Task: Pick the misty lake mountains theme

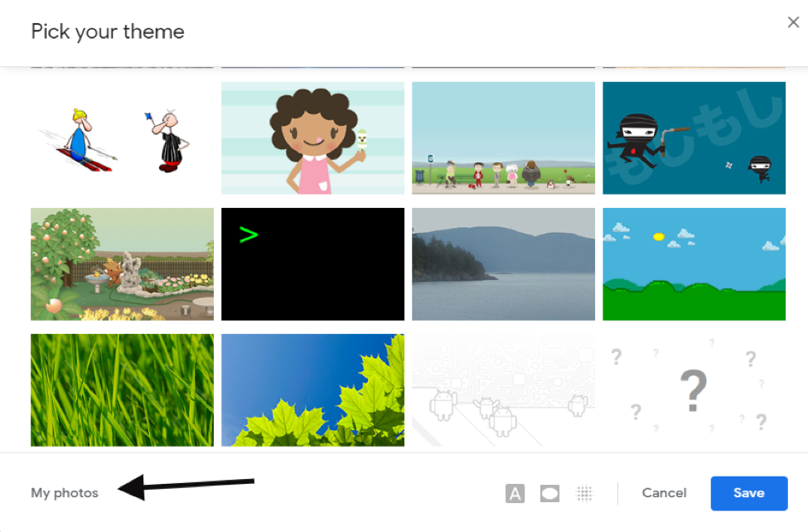Action: (504, 264)
